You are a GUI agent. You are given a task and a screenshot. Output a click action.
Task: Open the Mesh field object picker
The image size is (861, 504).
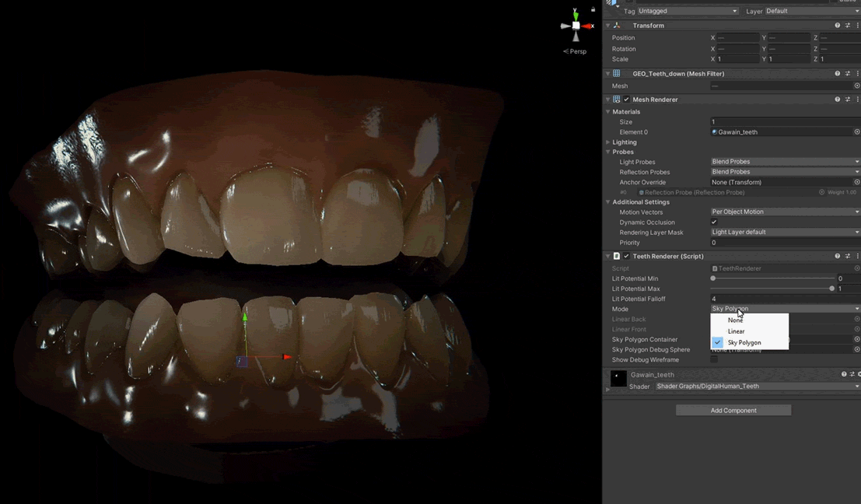pyautogui.click(x=857, y=86)
